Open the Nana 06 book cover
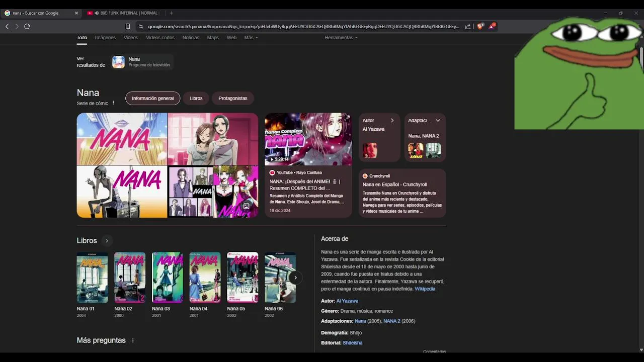The height and width of the screenshot is (362, 644). tap(280, 278)
